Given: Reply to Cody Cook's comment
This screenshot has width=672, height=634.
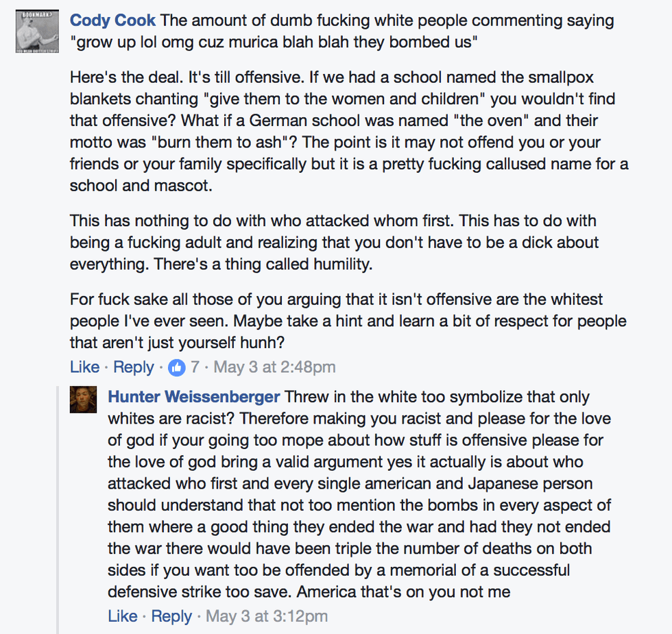Looking at the screenshot, I should [x=133, y=367].
